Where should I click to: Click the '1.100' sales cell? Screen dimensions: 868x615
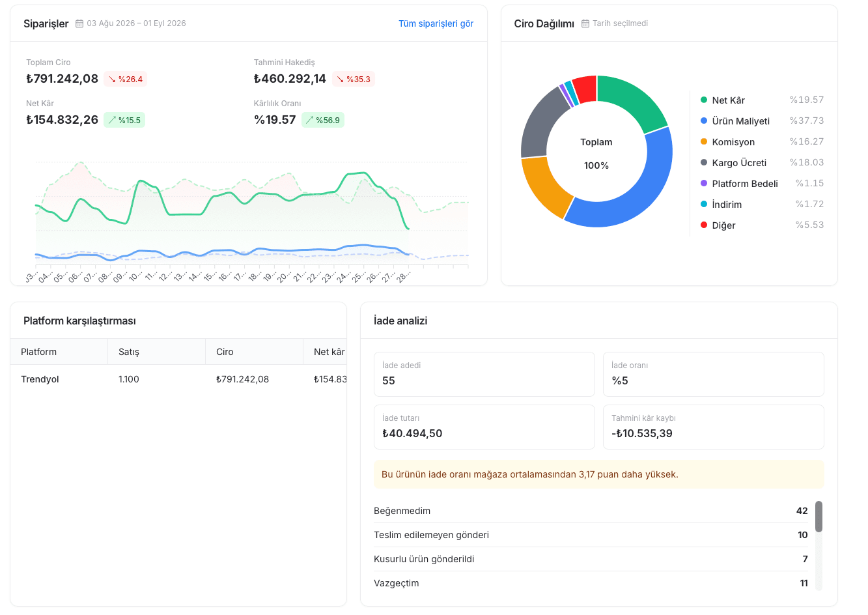coord(129,379)
